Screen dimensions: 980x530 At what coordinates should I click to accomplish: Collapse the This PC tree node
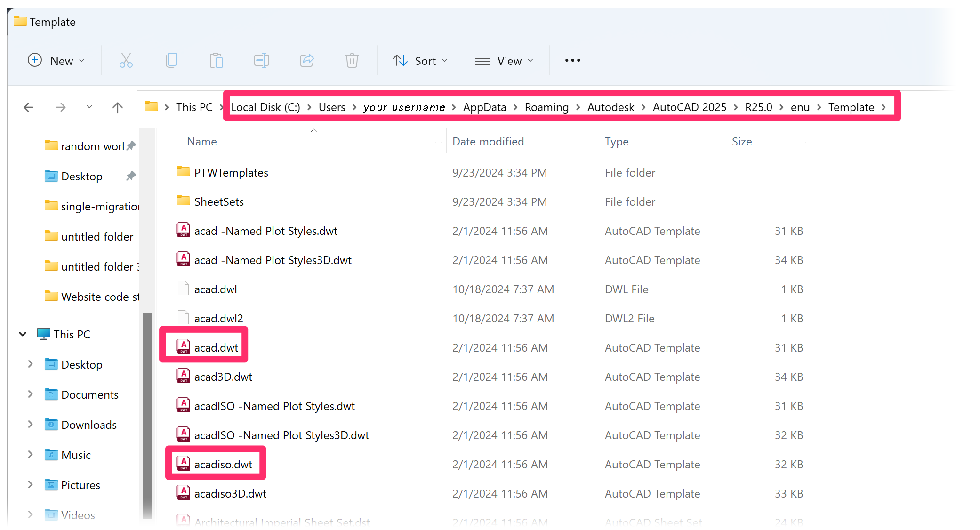pyautogui.click(x=23, y=334)
